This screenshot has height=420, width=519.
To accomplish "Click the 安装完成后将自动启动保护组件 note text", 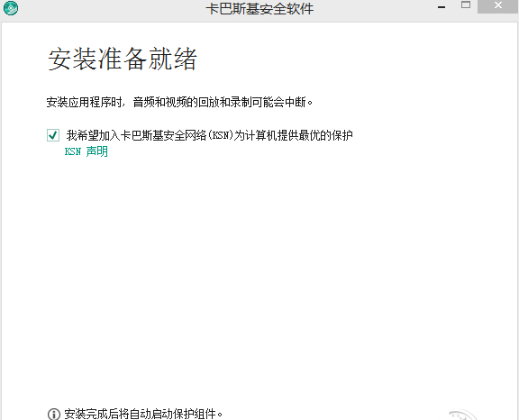I will 143,414.
